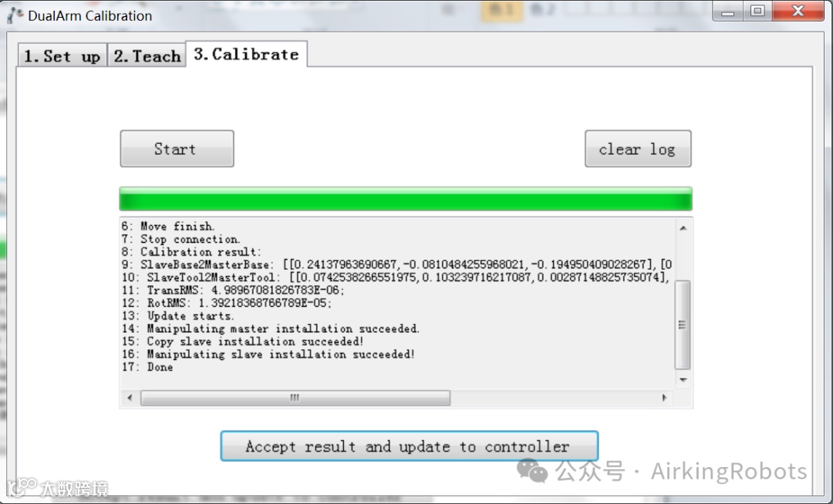Click the SlaveBase2MasterBase log line
Image resolution: width=833 pixels, height=504 pixels.
point(397,264)
